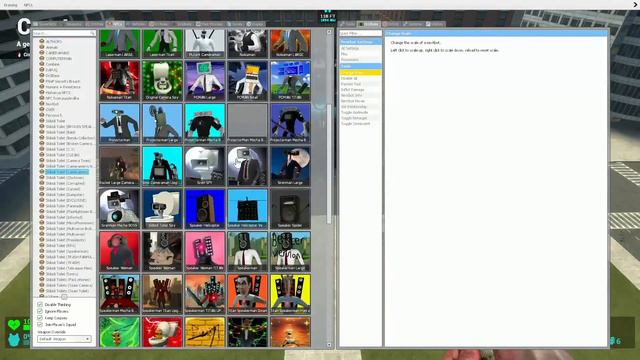Toggle the Disable Thinking checkbox

coord(40,304)
